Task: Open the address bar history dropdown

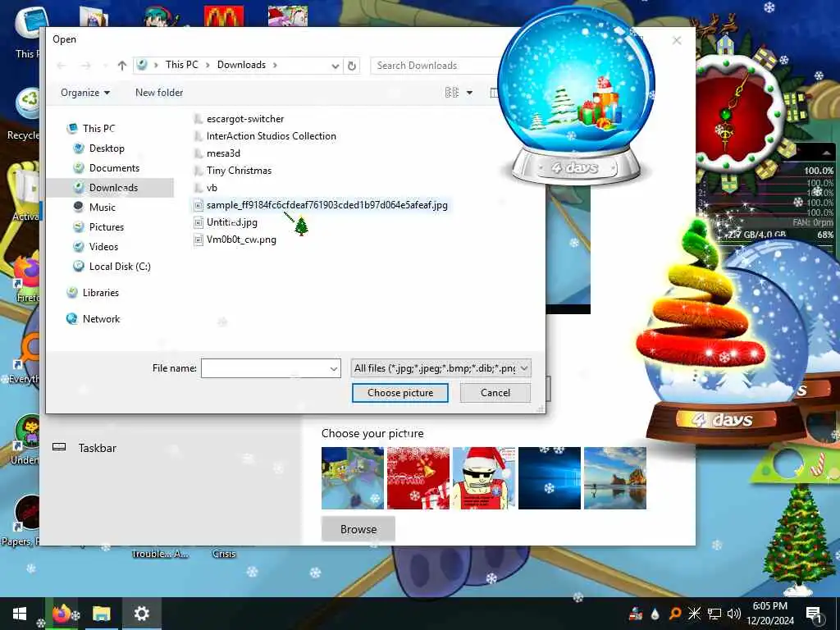Action: pyautogui.click(x=336, y=66)
